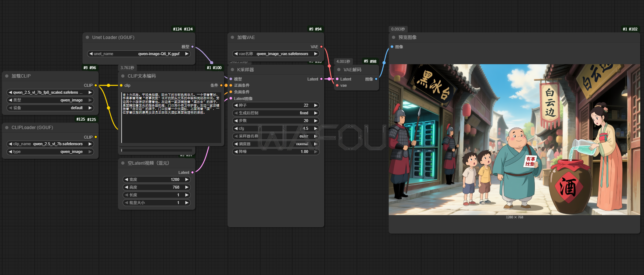The width and height of the screenshot is (644, 275).
Task: Click the 图像 output port on VAE解码
Action: (376, 79)
